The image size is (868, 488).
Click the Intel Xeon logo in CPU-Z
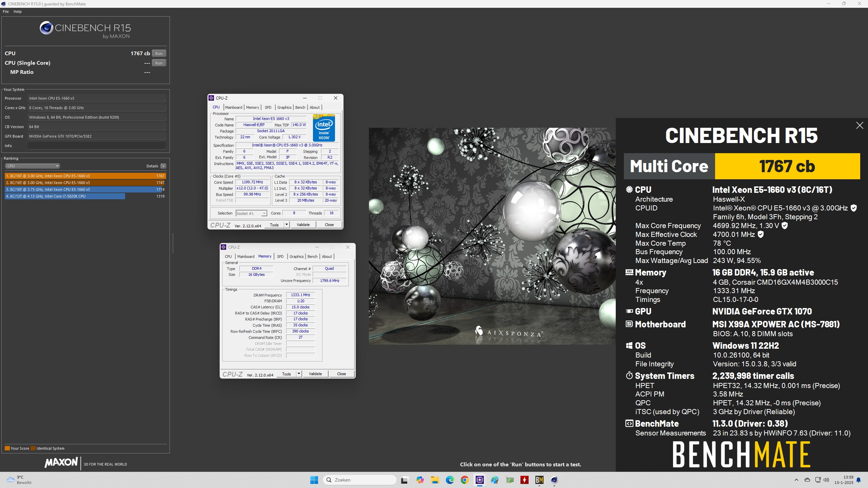(324, 128)
